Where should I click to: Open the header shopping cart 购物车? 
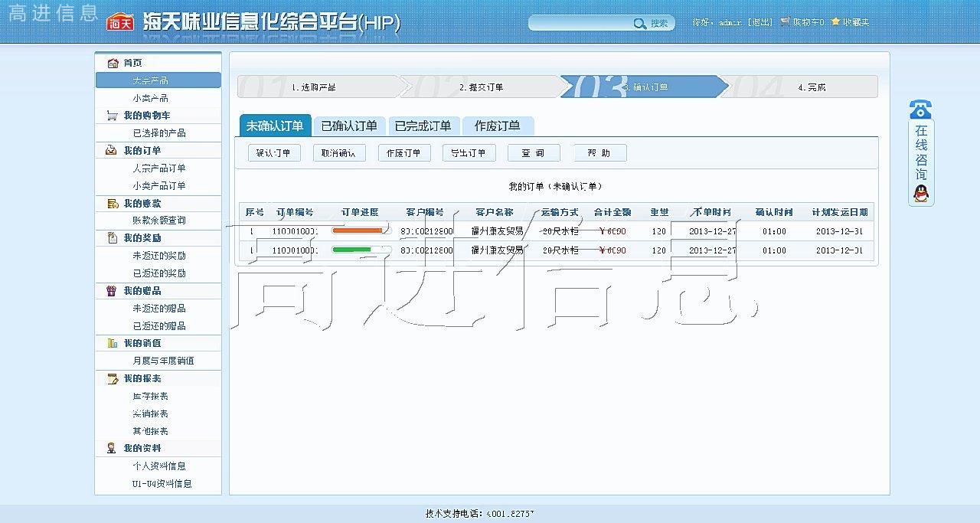point(802,22)
